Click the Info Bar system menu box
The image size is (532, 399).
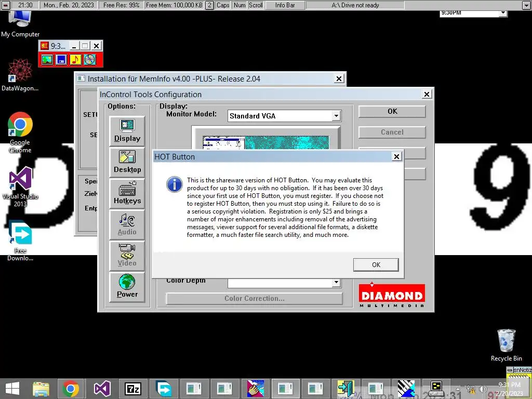pos(5,5)
